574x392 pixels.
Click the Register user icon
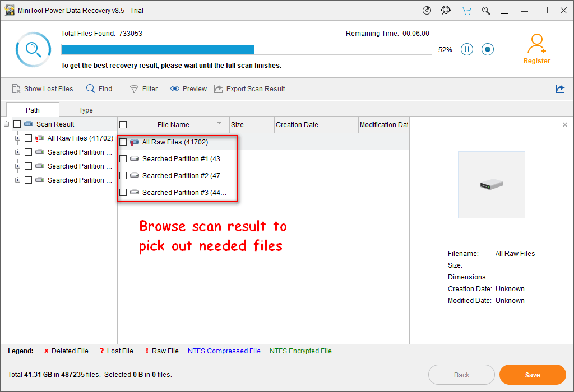point(536,43)
